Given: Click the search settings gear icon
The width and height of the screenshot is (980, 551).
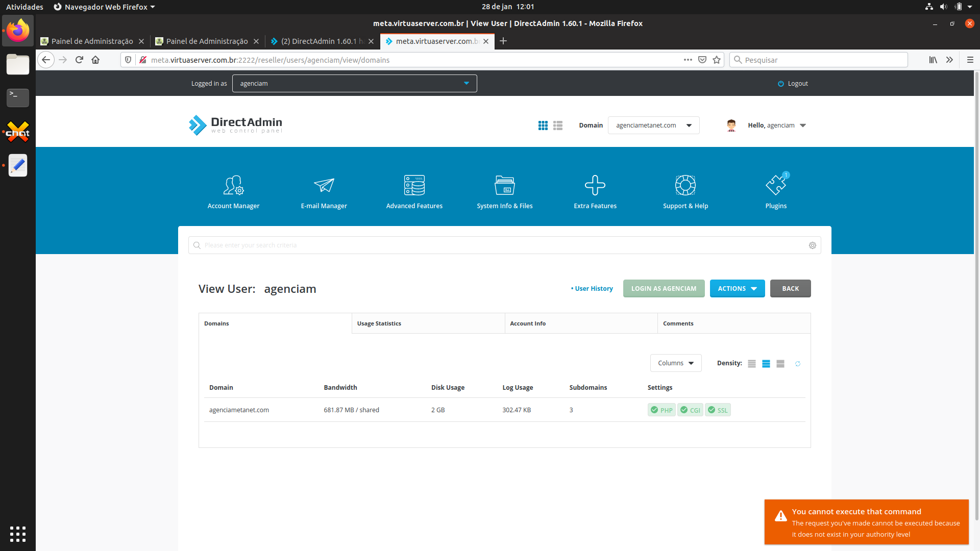Looking at the screenshot, I should [812, 245].
